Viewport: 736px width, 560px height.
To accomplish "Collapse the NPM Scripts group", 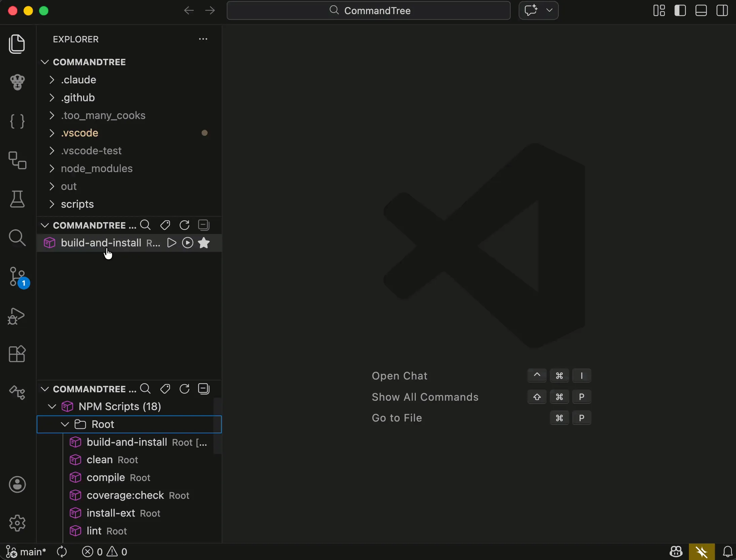I will pyautogui.click(x=51, y=407).
